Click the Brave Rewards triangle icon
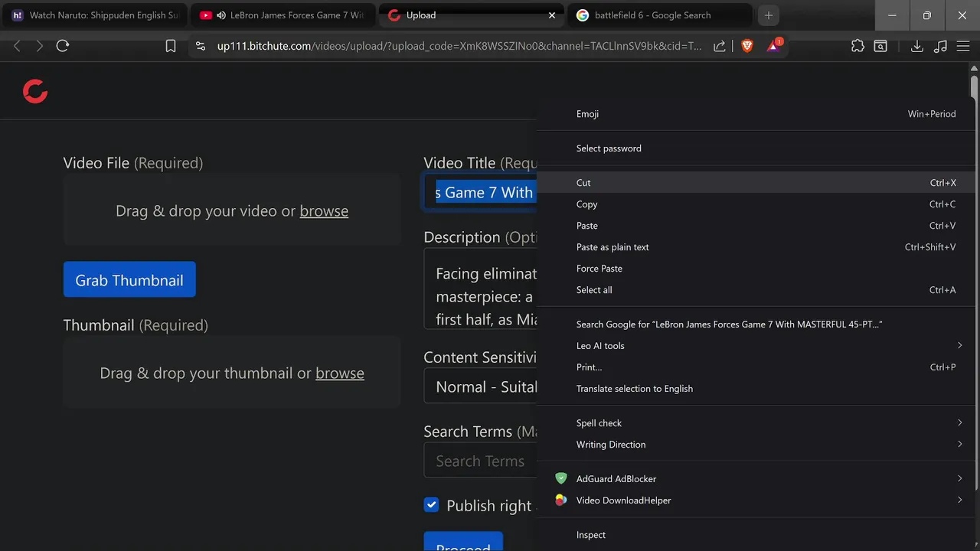Viewport: 980px width, 551px height. (x=773, y=46)
